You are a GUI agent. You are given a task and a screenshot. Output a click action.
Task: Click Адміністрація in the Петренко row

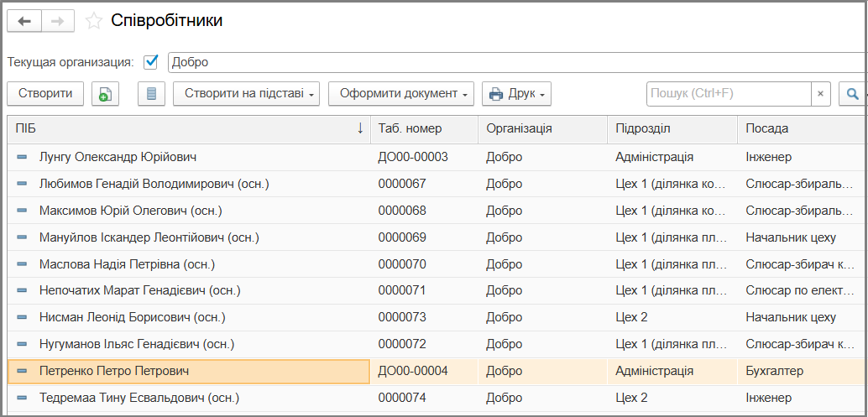[x=654, y=371]
